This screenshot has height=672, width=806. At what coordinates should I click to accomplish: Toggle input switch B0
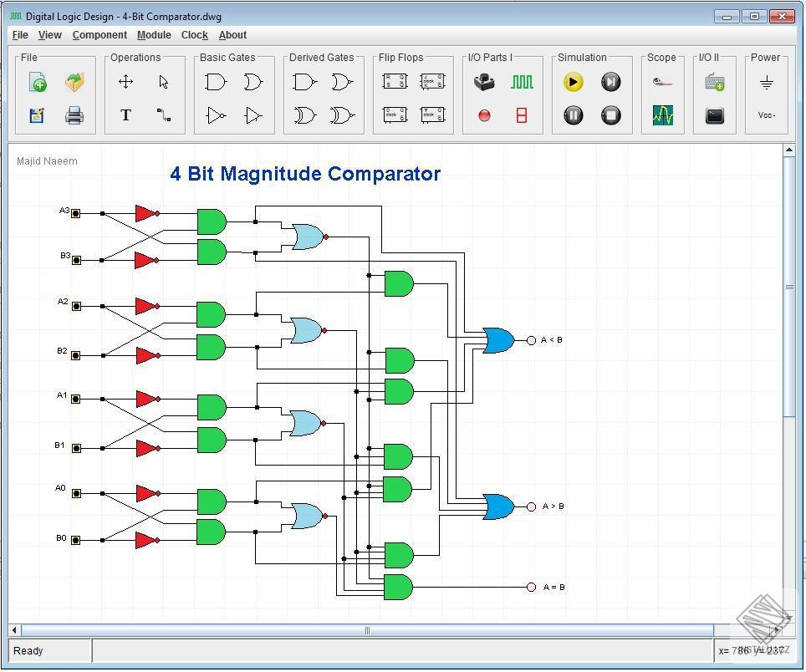click(75, 538)
